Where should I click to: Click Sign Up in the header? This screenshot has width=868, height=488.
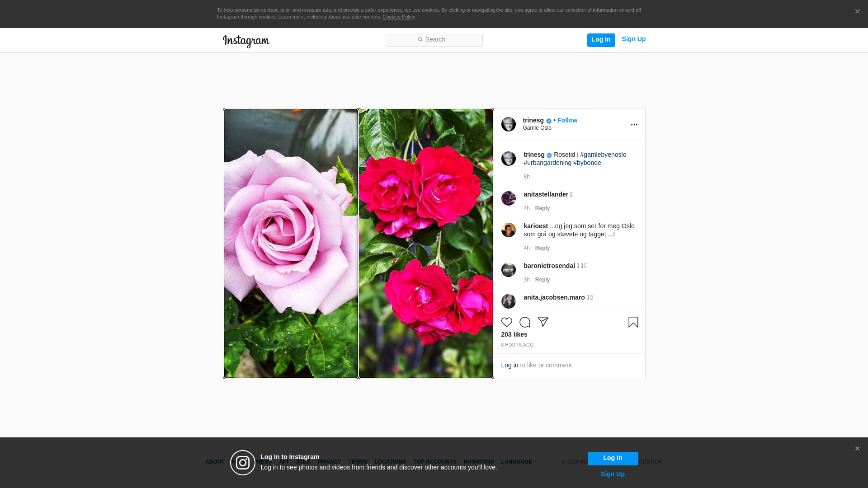coord(633,39)
